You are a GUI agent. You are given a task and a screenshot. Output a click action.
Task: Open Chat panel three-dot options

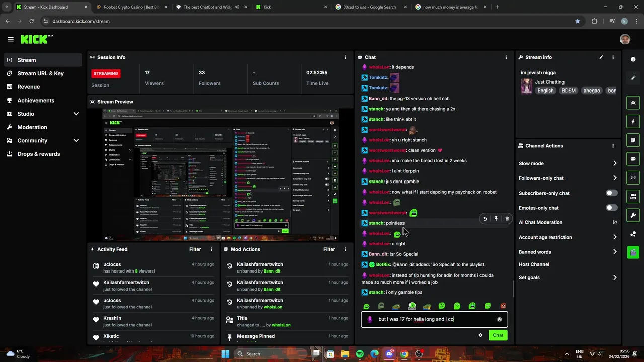click(506, 57)
